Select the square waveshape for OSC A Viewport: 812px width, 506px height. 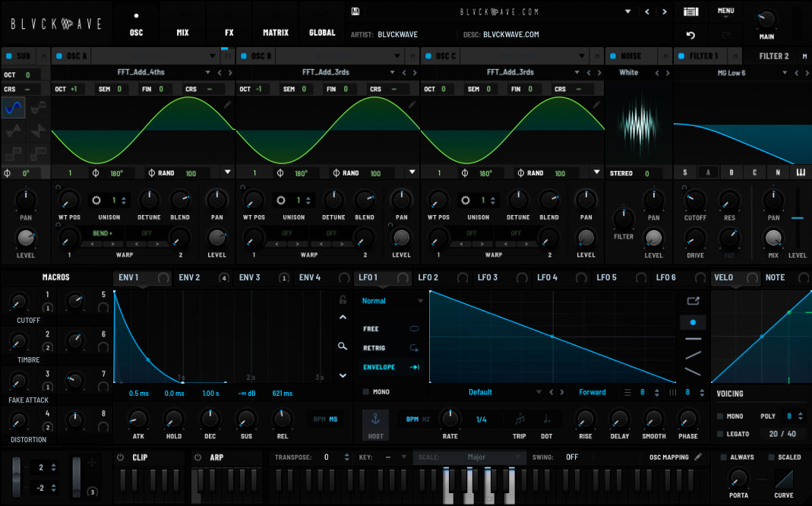tap(13, 153)
